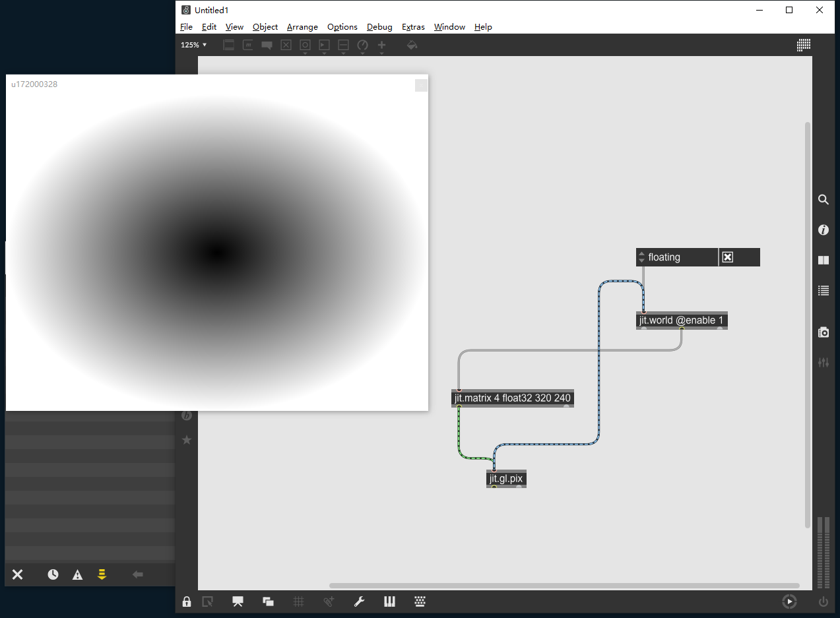Image resolution: width=840 pixels, height=618 pixels.
Task: Open the search sidebar magnifier icon
Action: click(x=824, y=199)
